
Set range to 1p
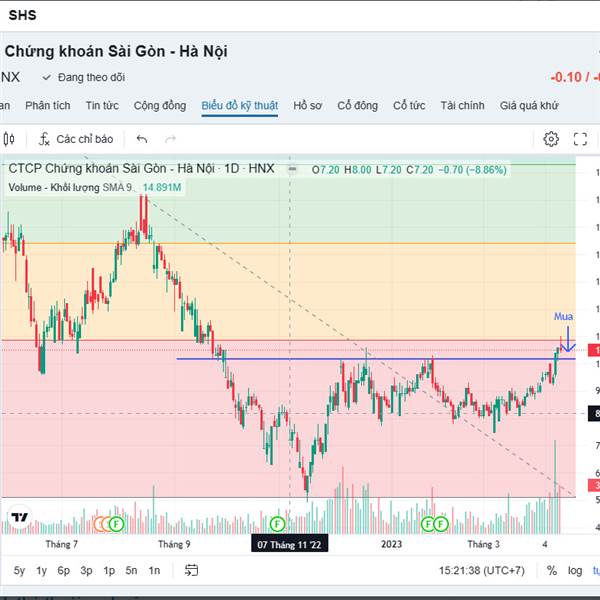(x=109, y=571)
